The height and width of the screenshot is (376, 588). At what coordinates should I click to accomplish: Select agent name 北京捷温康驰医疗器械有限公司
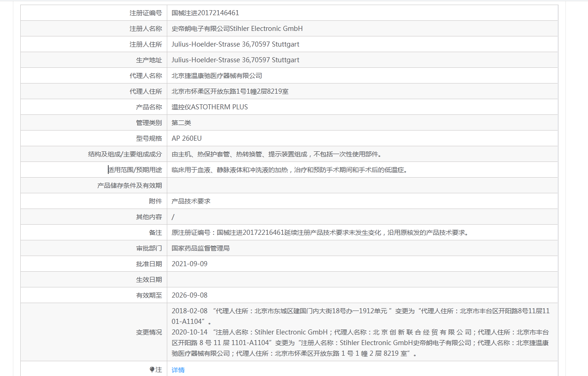217,76
